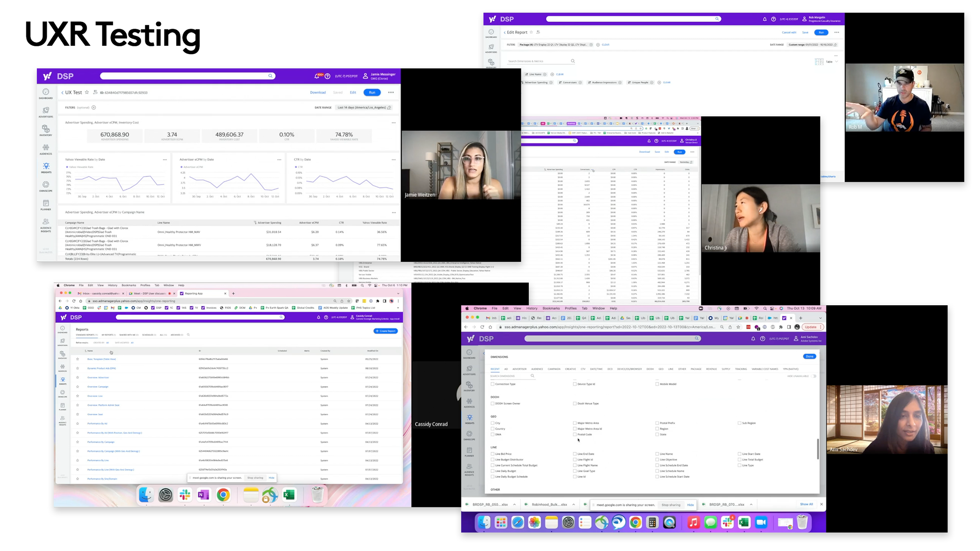This screenshot has width=980, height=551.
Task: Open Insights icon in Dimensions window sidebar
Action: (x=469, y=419)
